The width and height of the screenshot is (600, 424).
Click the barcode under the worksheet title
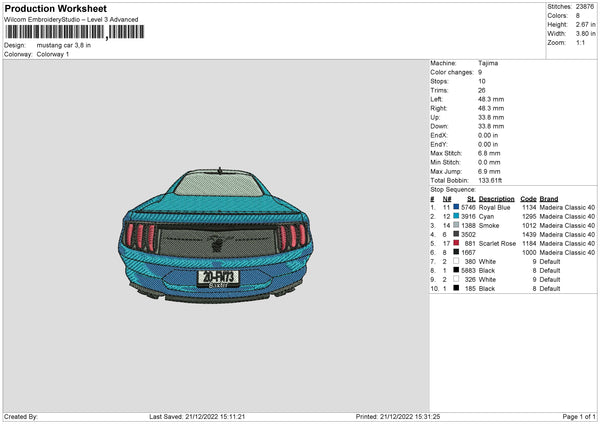pos(75,32)
